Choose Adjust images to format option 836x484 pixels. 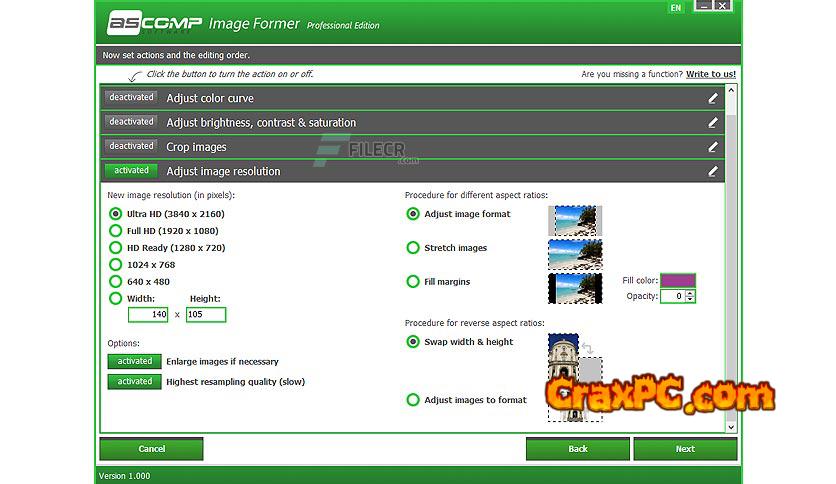413,400
